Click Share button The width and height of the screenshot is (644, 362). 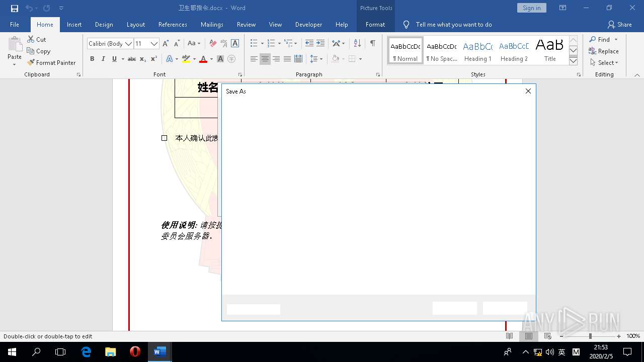coord(619,25)
